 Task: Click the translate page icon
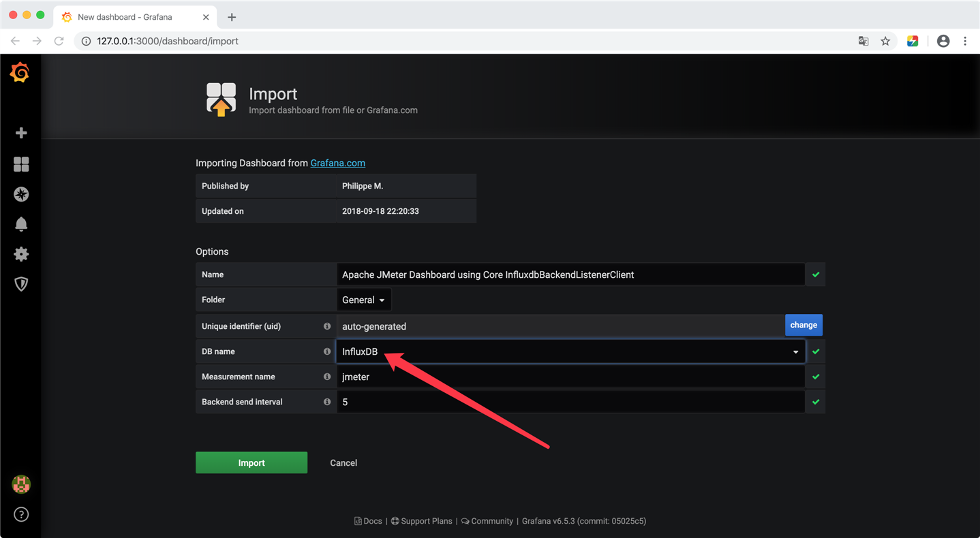(863, 41)
